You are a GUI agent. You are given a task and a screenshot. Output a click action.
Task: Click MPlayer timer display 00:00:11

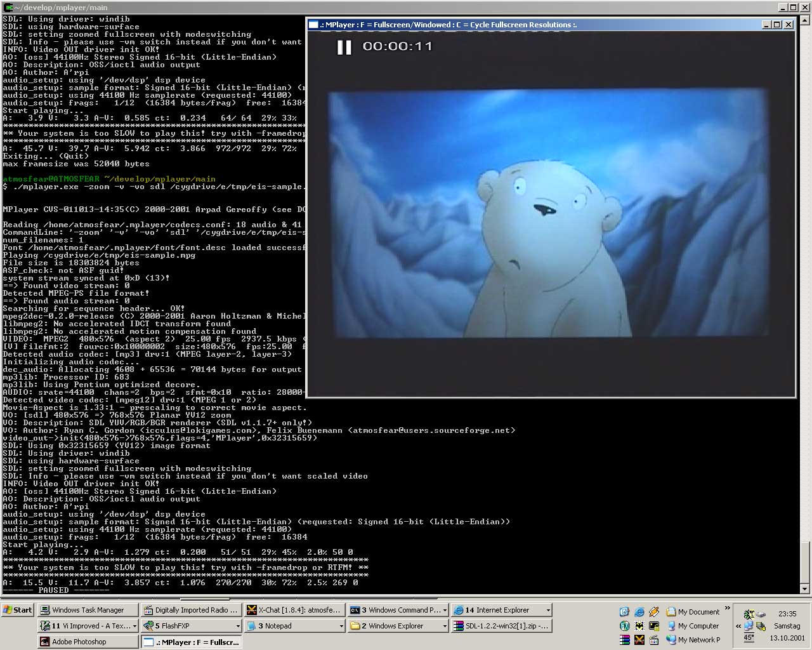(397, 46)
